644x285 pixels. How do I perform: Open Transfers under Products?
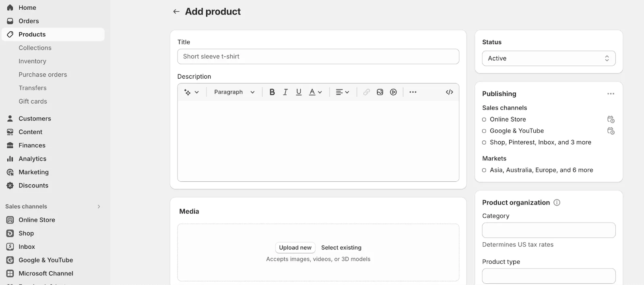[x=33, y=88]
